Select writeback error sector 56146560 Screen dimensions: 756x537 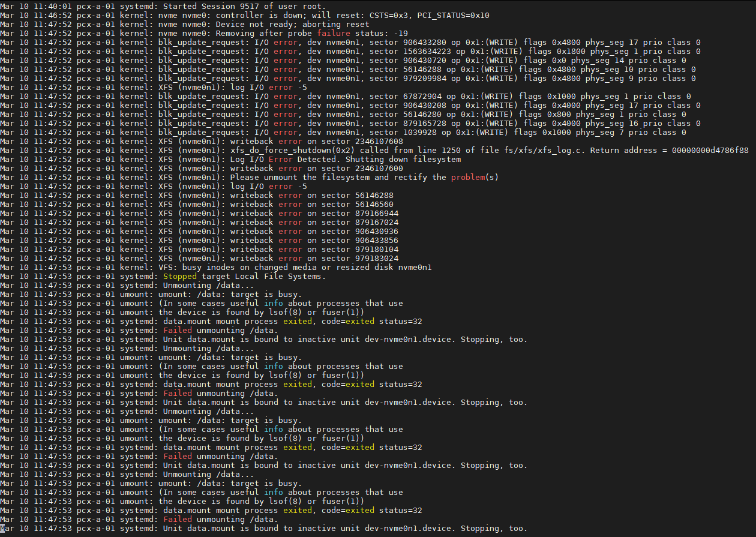pos(374,204)
